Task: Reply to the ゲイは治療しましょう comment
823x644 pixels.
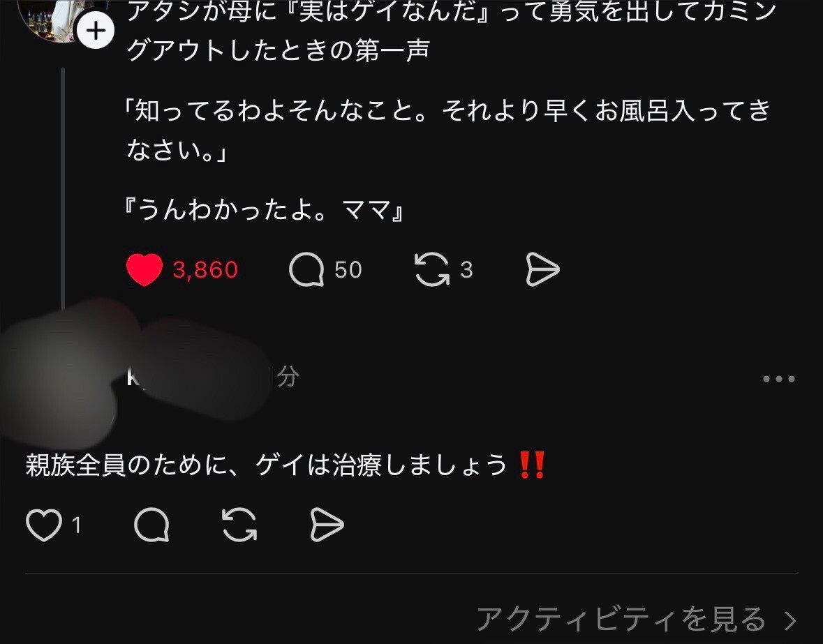Action: [151, 525]
